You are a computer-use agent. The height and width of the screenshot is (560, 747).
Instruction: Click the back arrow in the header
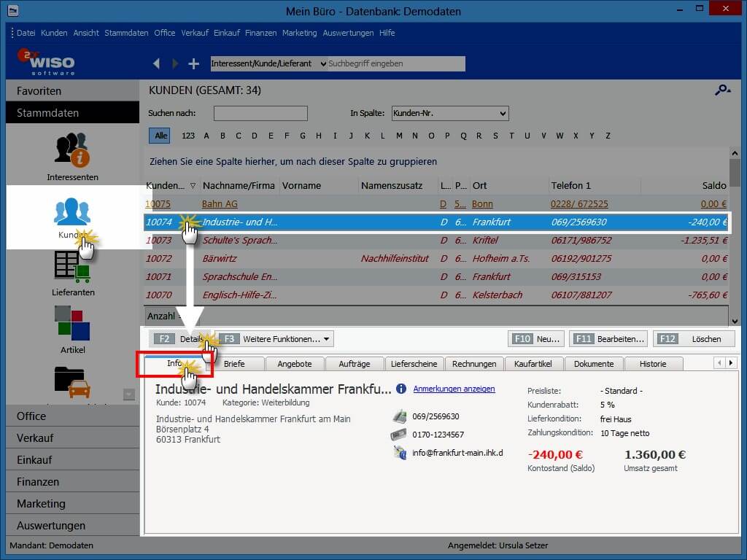tap(156, 63)
